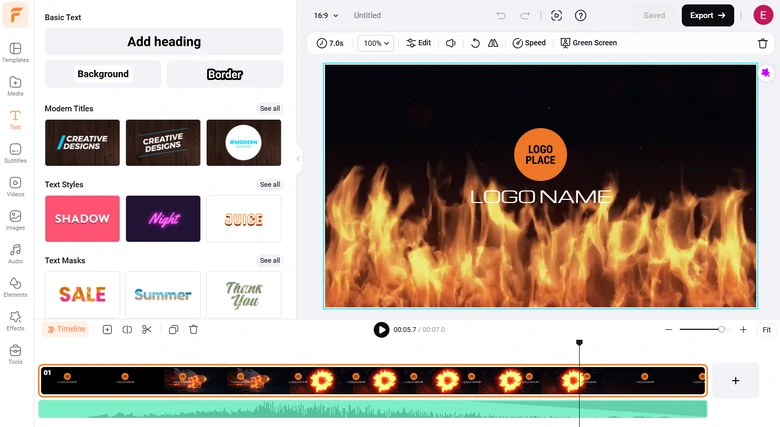Screen dimensions: 780x427
Task: Flip the clip with mirror icon
Action: pyautogui.click(x=493, y=43)
